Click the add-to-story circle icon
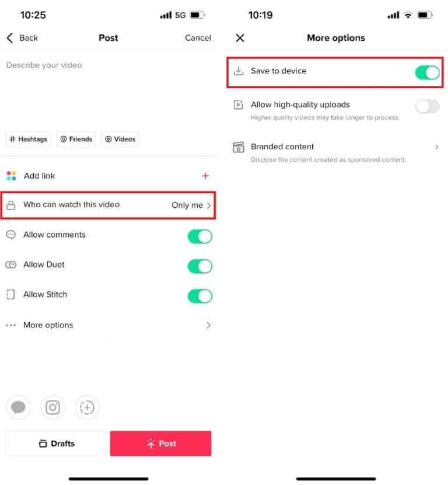The height and width of the screenshot is (485, 448). pos(87,407)
